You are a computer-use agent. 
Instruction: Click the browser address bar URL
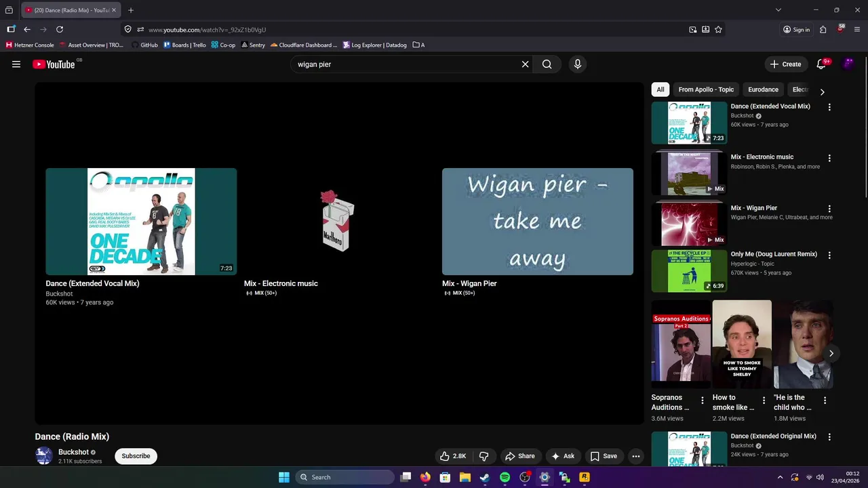pyautogui.click(x=207, y=30)
